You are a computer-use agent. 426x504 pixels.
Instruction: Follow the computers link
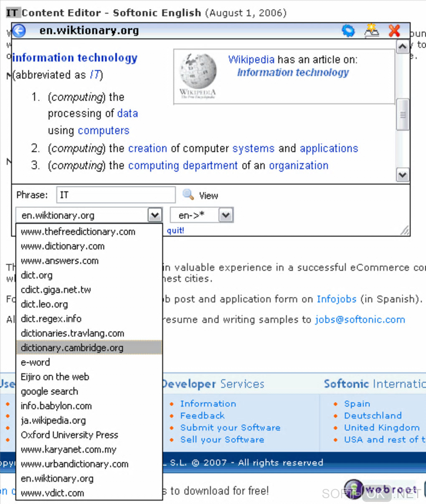pyautogui.click(x=104, y=130)
